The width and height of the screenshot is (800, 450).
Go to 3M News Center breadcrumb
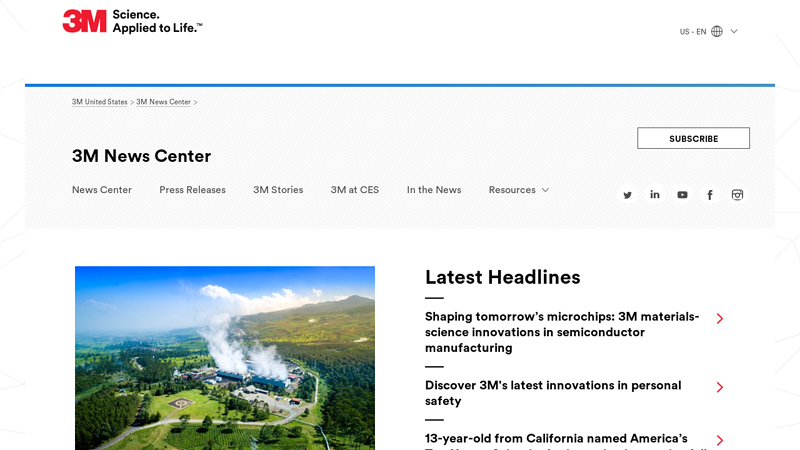point(163,102)
